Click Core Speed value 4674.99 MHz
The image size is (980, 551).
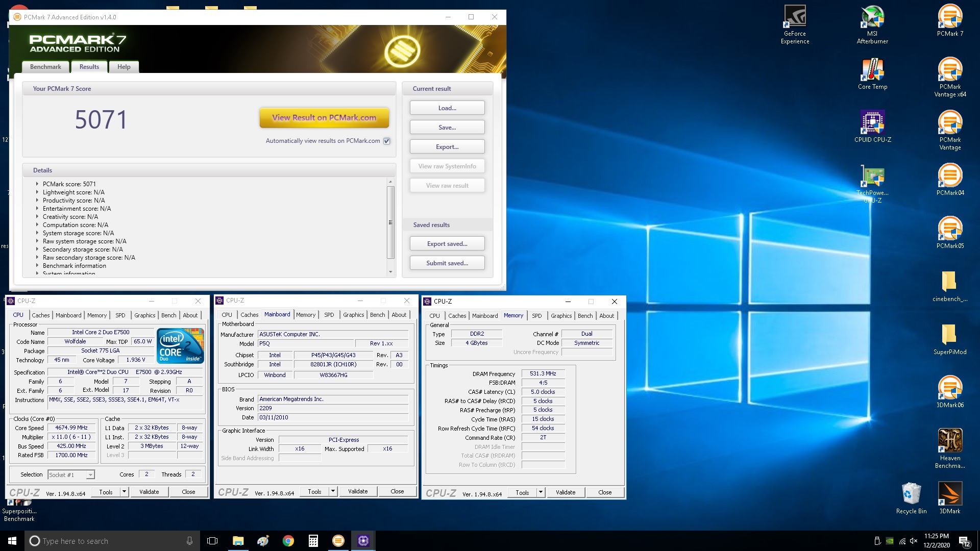point(71,428)
